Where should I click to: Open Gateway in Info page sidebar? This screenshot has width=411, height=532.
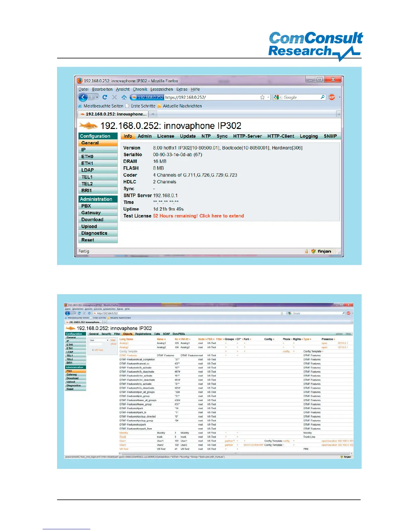(x=98, y=213)
